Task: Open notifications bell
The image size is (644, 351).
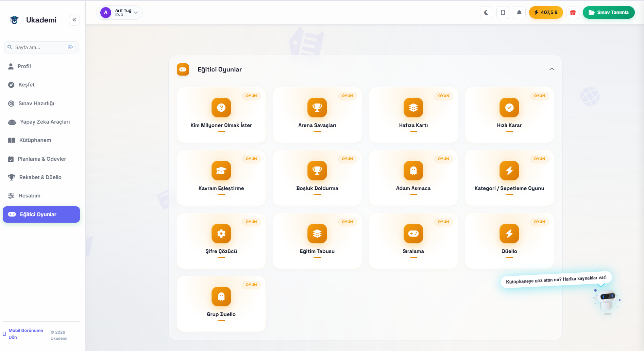Action: [x=519, y=13]
